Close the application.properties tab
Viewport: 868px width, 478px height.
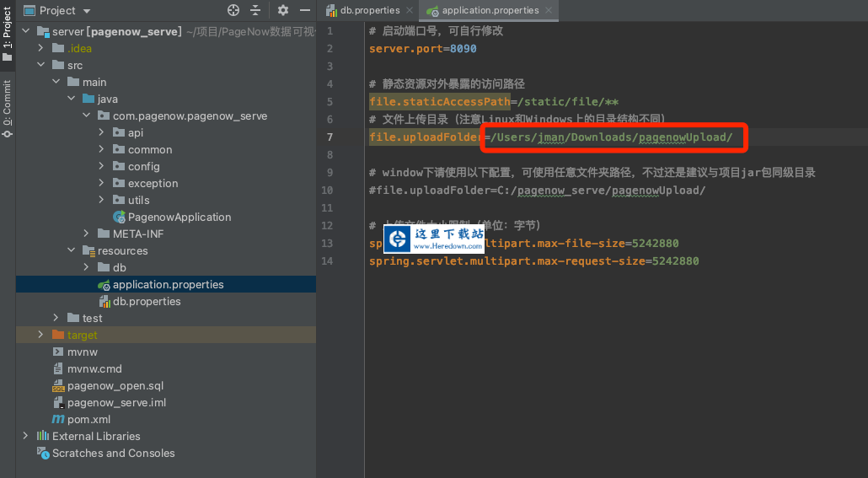pos(549,10)
